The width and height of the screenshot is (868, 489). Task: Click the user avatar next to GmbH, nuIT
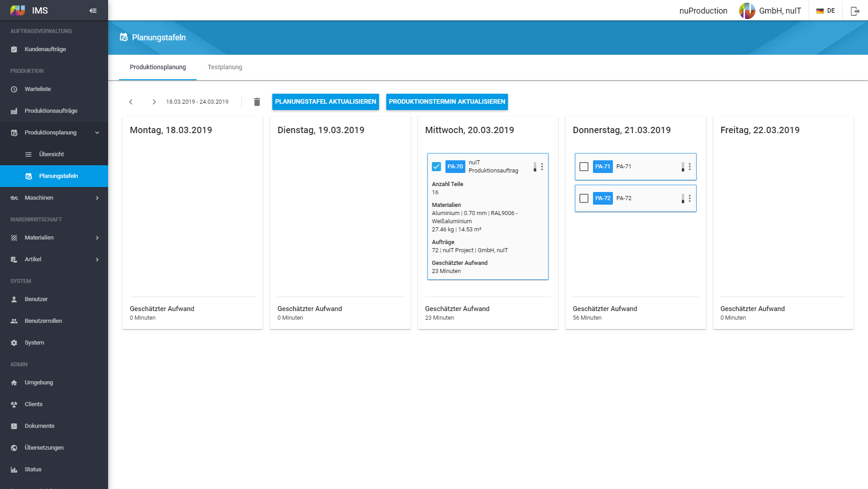[747, 11]
